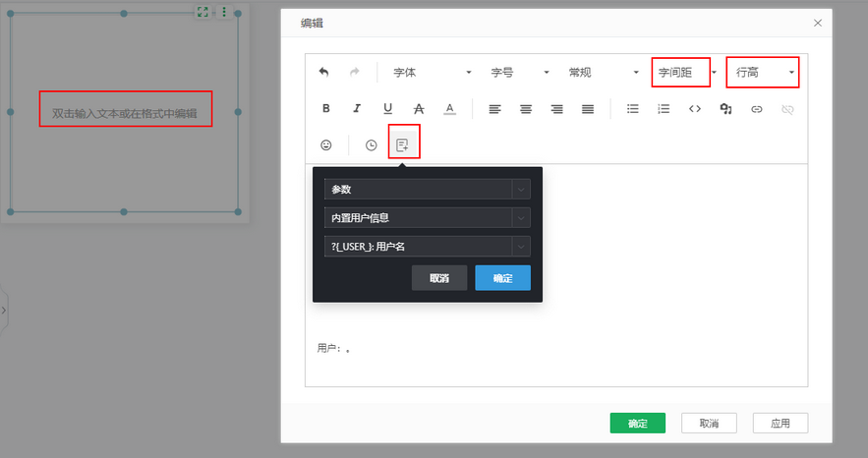868x458 pixels.
Task: Toggle strikethrough formatting
Action: coord(419,109)
